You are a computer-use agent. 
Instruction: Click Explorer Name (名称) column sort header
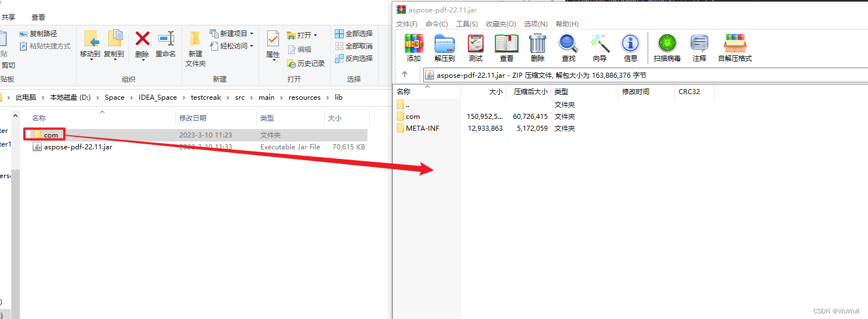click(39, 118)
